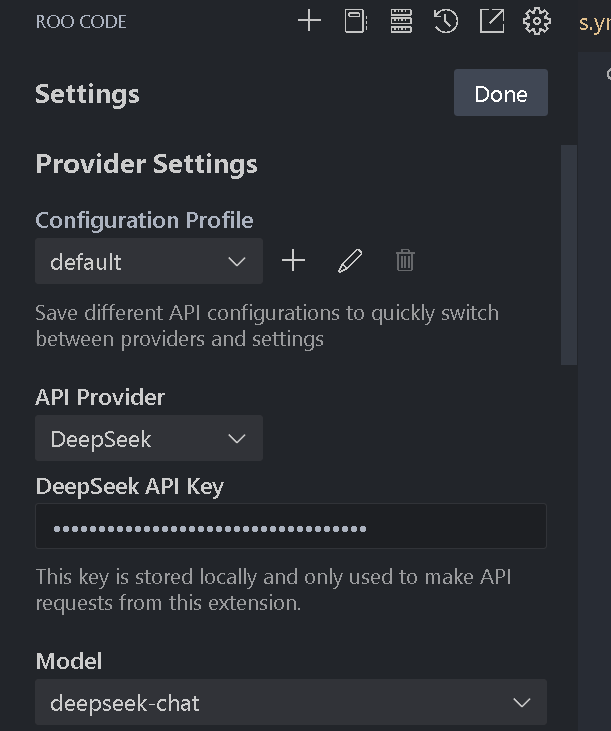Click the Settings gear icon
This screenshot has height=731, width=611.
537,21
